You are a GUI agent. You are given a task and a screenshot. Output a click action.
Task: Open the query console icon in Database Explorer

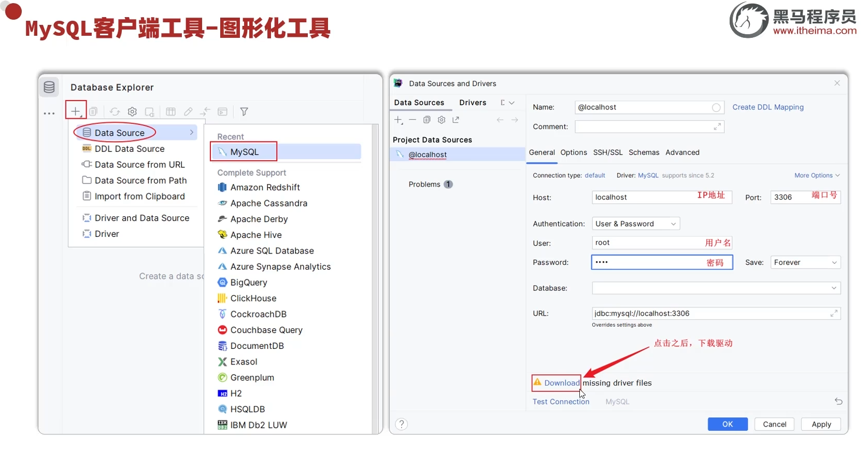click(222, 111)
